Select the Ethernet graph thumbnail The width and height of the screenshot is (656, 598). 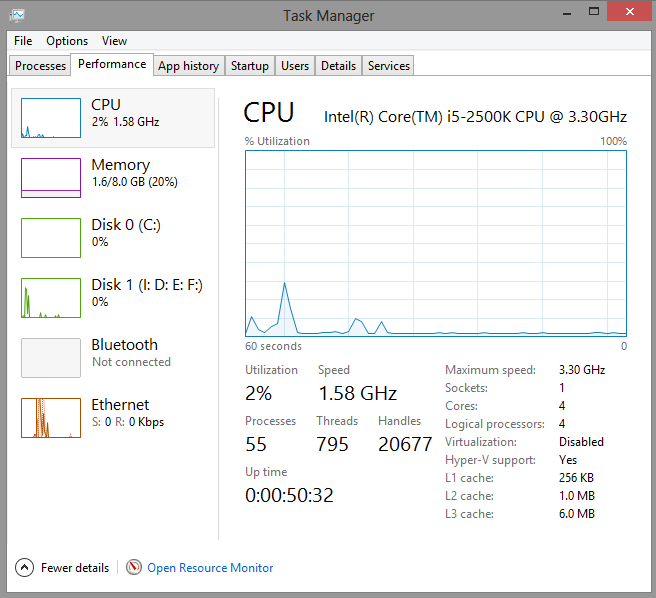point(51,418)
